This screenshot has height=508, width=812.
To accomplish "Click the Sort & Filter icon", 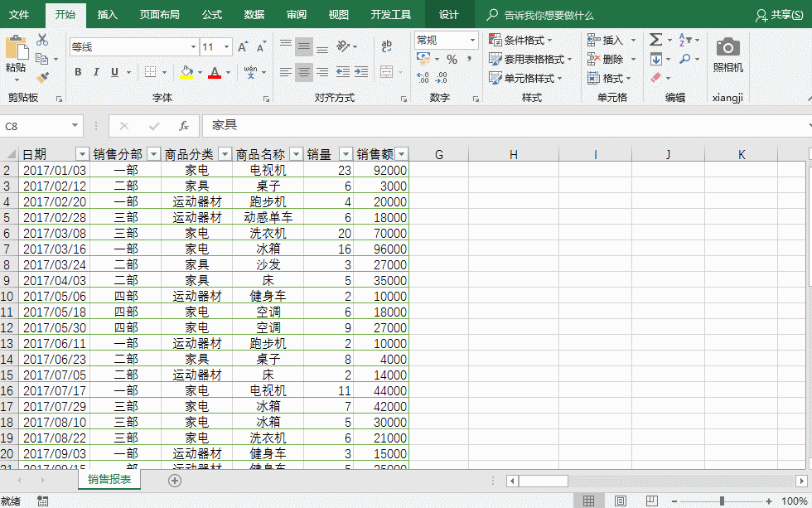I will 684,39.
